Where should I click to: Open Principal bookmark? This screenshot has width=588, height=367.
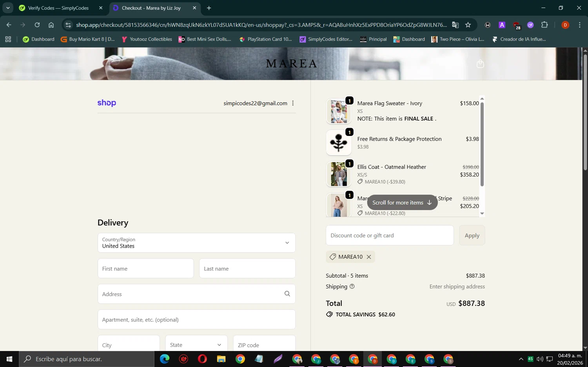pyautogui.click(x=374, y=39)
